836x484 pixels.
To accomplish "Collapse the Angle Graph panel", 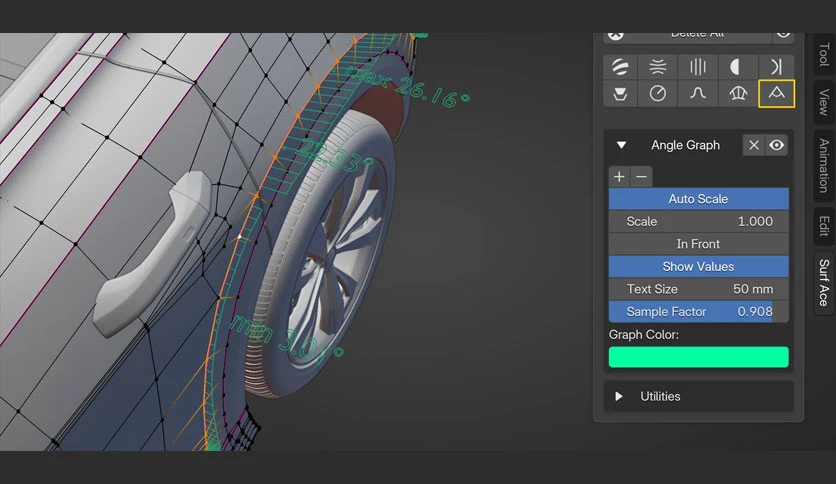I will 621,145.
